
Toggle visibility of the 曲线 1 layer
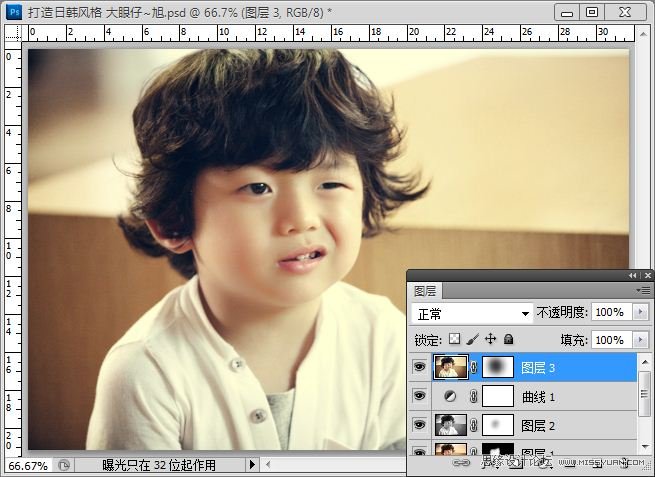pos(419,396)
